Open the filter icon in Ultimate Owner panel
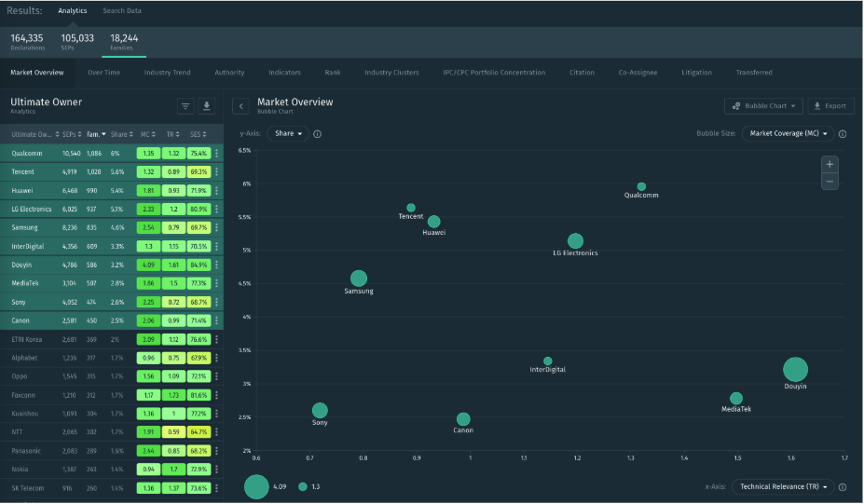Image resolution: width=864 pixels, height=504 pixels. (185, 106)
